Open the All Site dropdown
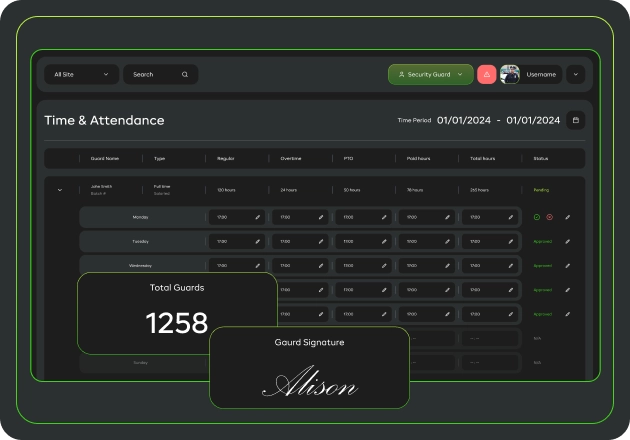The height and width of the screenshot is (440, 630). (x=80, y=74)
